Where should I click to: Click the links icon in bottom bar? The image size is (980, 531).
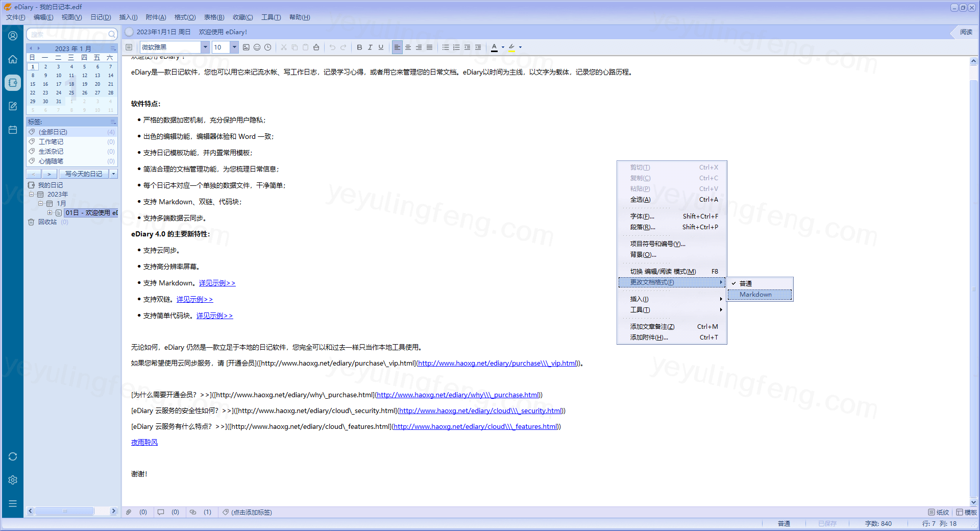point(193,512)
